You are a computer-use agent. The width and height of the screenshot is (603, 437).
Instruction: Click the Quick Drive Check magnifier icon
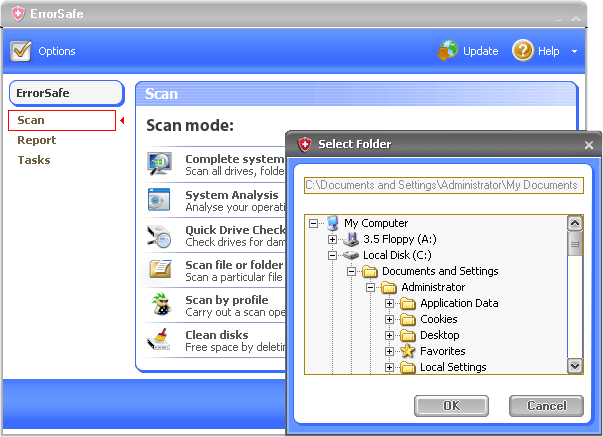[x=159, y=236]
